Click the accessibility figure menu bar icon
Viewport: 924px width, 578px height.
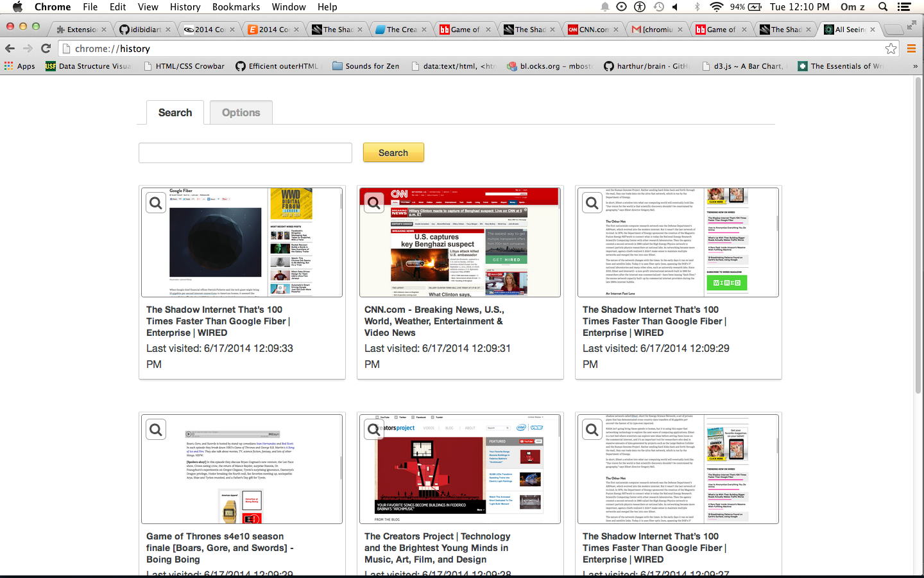click(x=640, y=7)
